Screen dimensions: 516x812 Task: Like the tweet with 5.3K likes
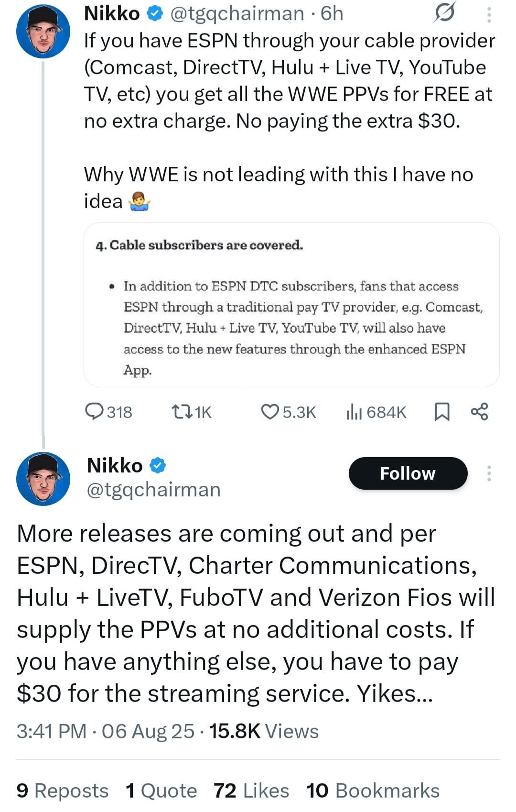pyautogui.click(x=270, y=412)
